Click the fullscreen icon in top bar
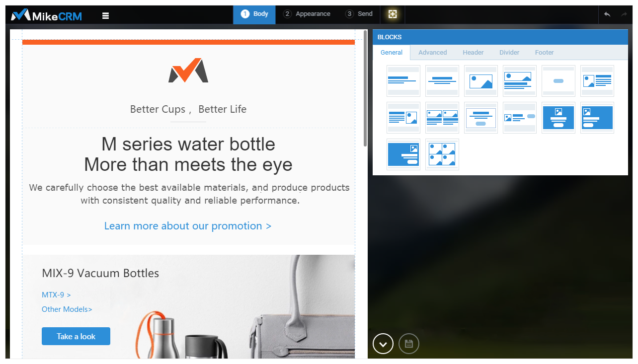638x364 pixels. (x=393, y=14)
